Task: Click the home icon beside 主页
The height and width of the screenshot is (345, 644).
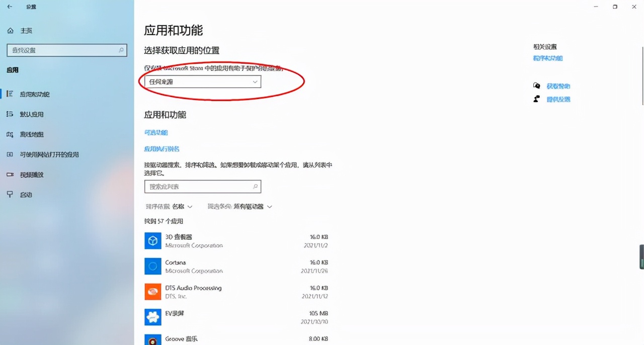Action: (x=11, y=30)
